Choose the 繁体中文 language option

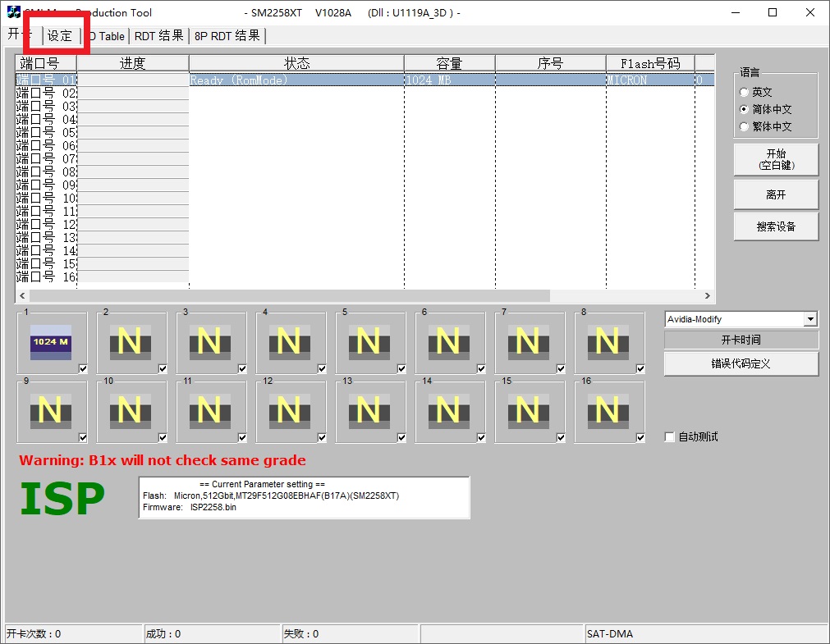[x=745, y=127]
